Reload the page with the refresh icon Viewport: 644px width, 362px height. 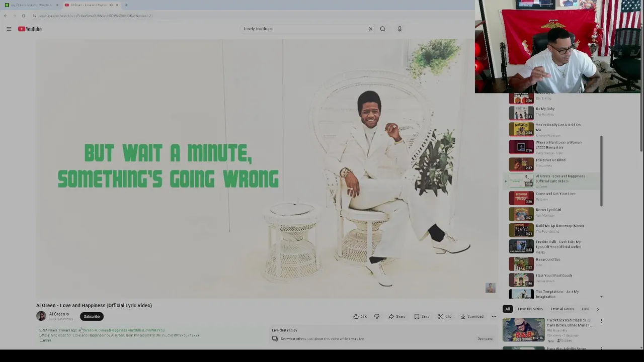(23, 16)
